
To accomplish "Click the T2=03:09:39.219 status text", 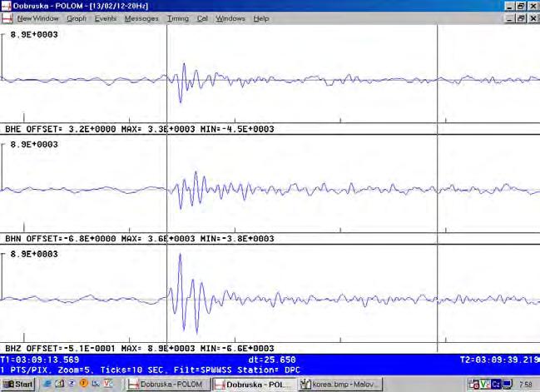I will tap(500, 360).
